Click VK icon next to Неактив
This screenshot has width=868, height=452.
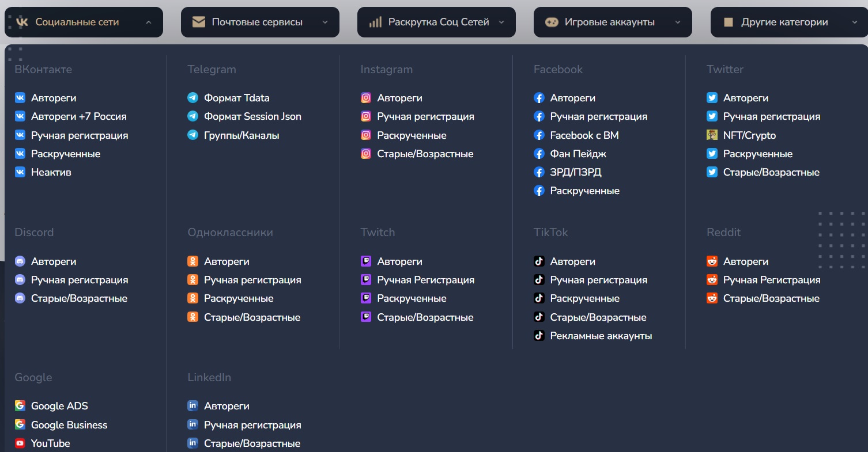pyautogui.click(x=20, y=172)
